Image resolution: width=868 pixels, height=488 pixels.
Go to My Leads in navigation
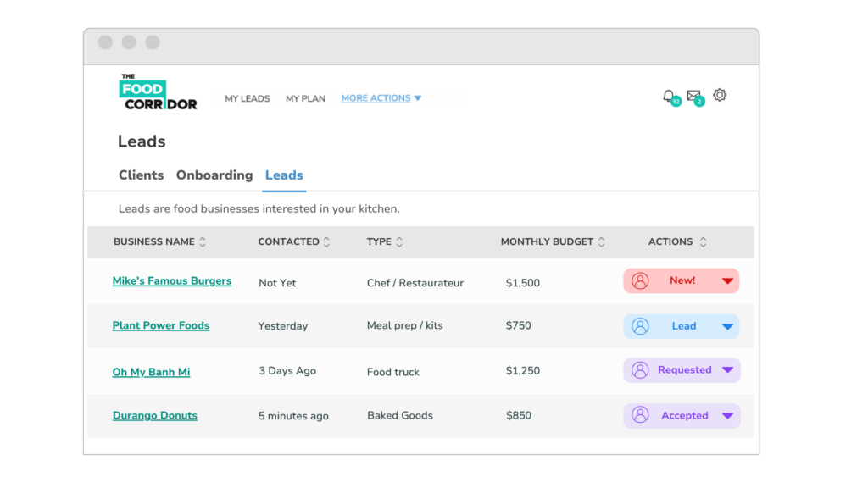coord(248,98)
